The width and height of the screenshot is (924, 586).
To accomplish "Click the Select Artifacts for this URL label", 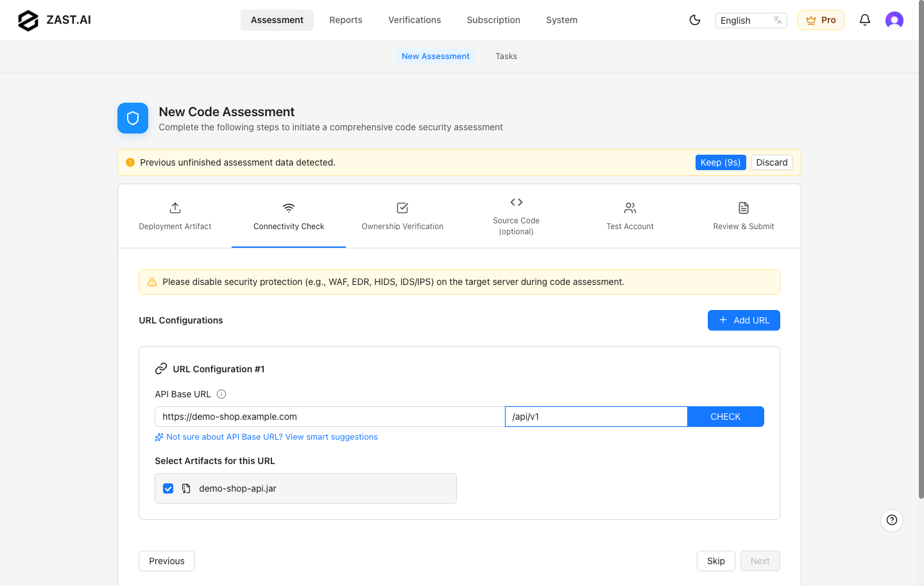I will (215, 461).
